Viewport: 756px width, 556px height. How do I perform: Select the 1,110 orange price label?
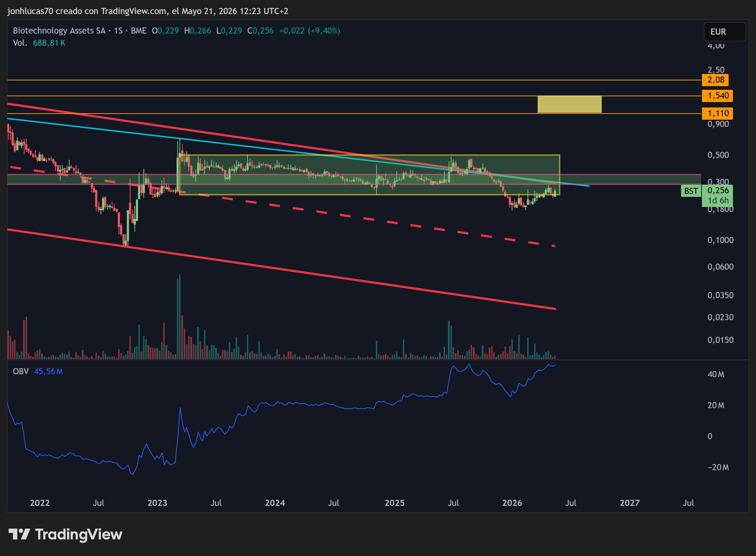(x=717, y=113)
